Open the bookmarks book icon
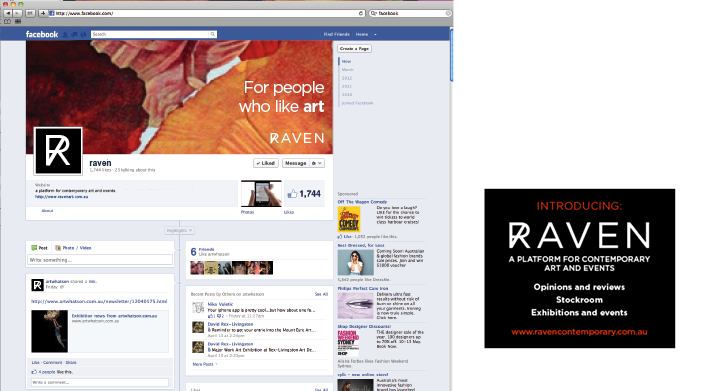This screenshot has height=391, width=710. pos(8,21)
